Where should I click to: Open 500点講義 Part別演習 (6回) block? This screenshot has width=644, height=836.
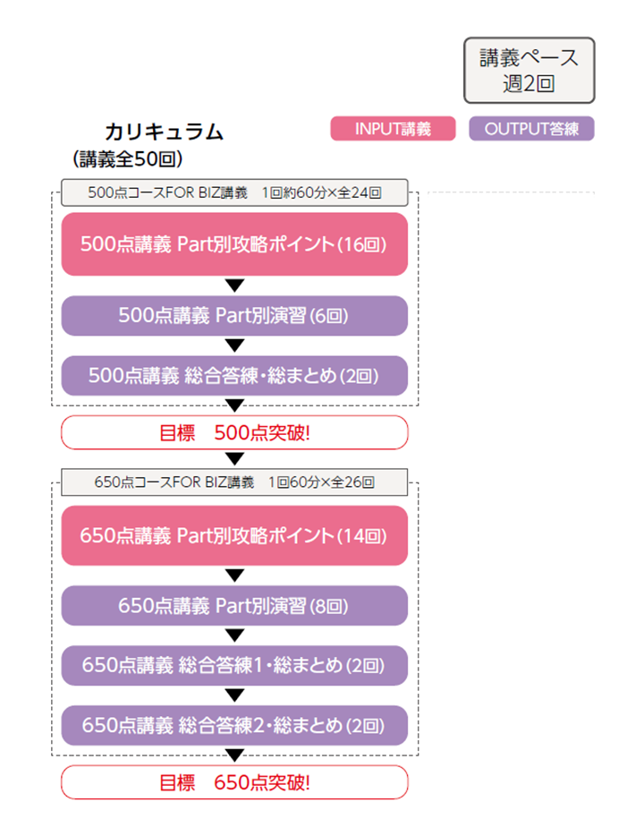click(234, 315)
